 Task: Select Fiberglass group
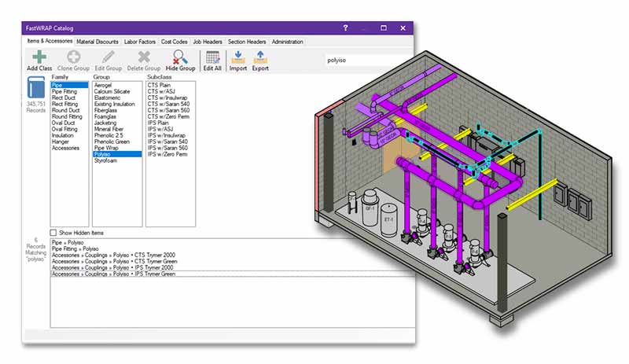(117, 110)
